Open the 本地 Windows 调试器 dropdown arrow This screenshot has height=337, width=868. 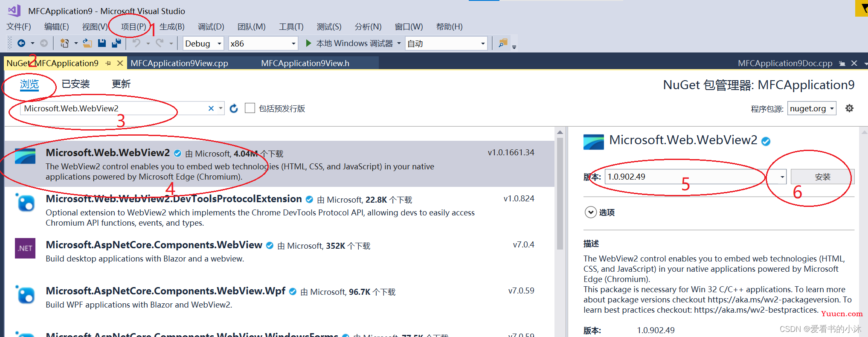(x=399, y=43)
